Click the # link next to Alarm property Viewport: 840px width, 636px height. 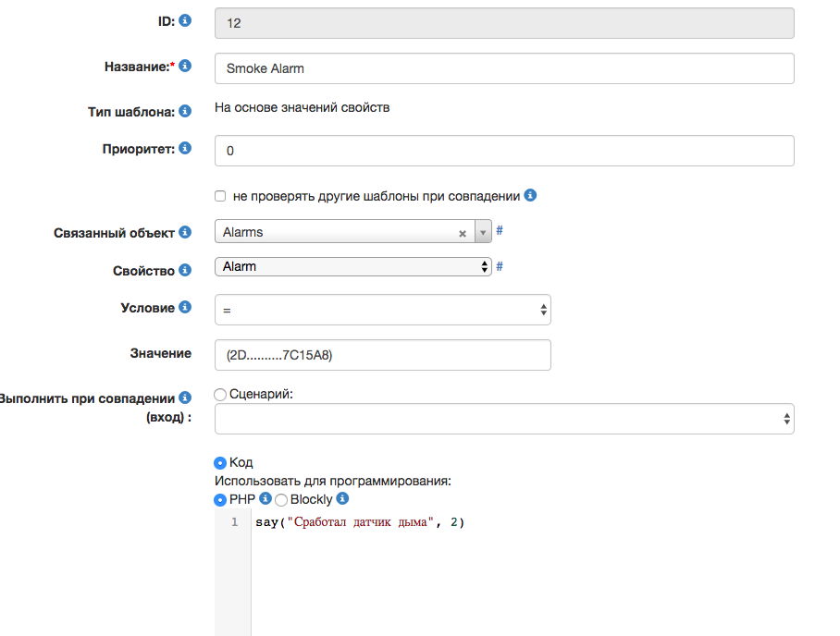[x=500, y=266]
